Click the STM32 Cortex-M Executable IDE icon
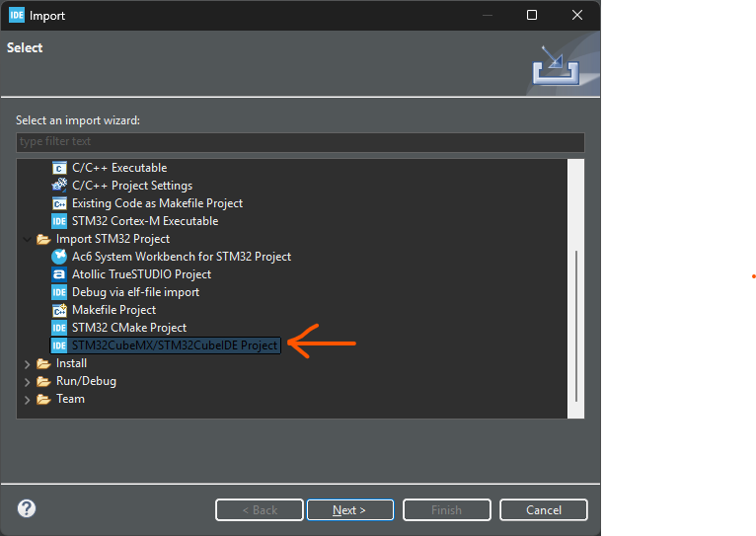This screenshot has width=756, height=536. tap(59, 221)
